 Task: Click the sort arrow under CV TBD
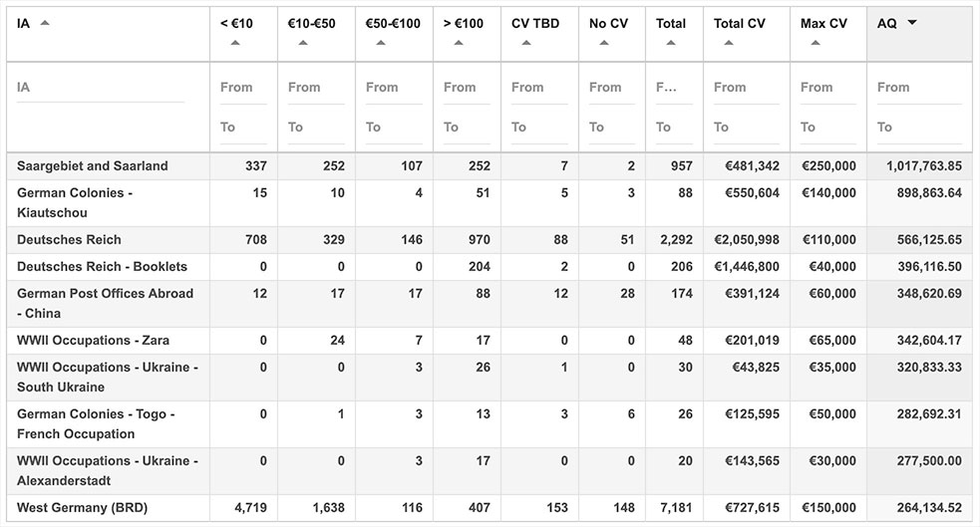click(526, 43)
